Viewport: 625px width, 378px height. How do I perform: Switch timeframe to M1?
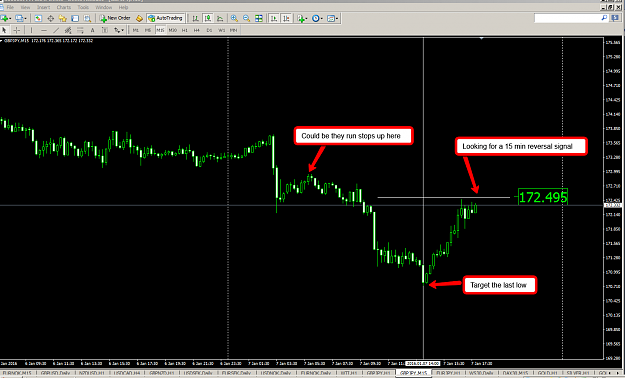136,30
